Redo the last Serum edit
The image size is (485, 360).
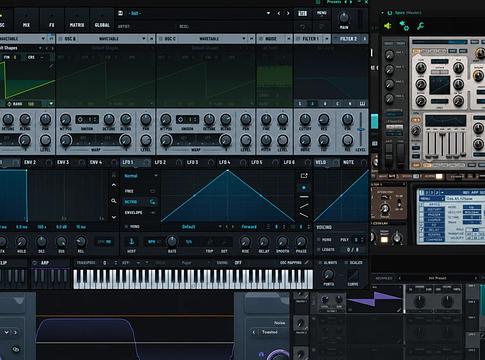(322, 27)
